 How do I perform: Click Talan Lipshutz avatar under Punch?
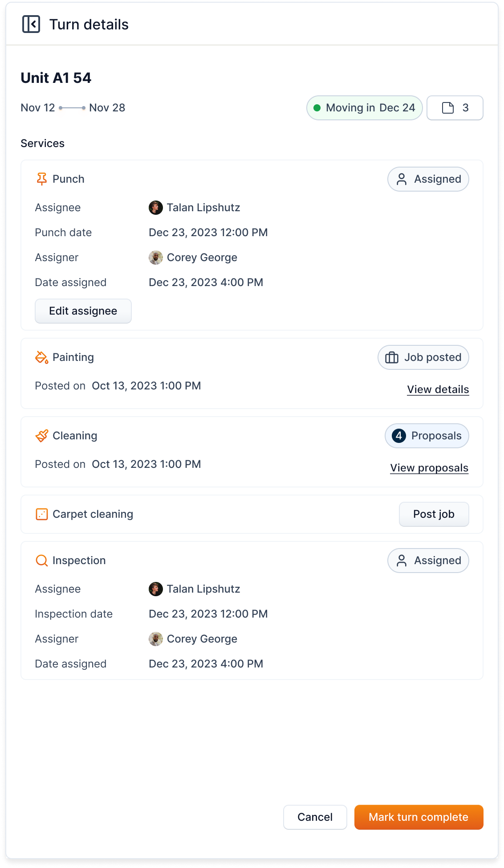click(x=156, y=208)
